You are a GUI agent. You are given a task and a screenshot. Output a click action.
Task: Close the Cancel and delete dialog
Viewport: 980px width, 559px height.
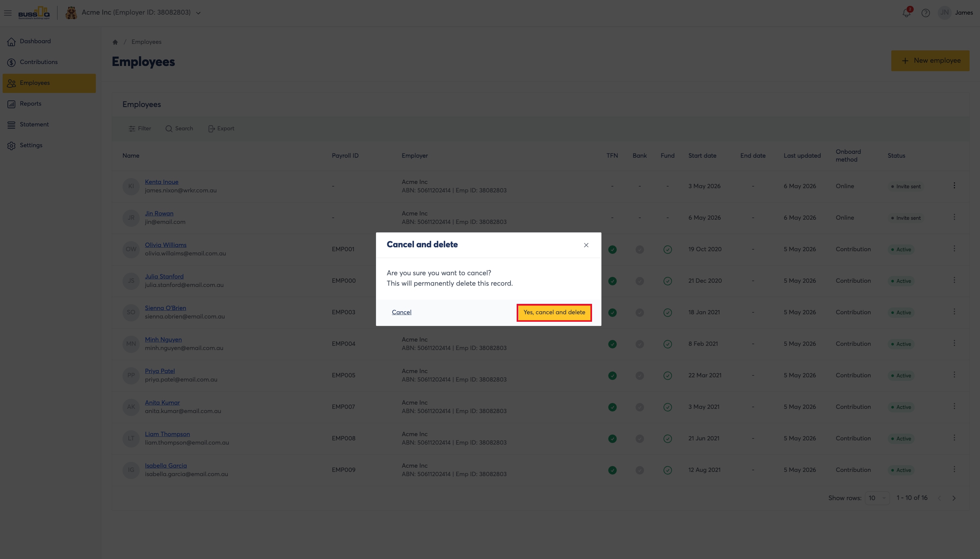pos(586,245)
